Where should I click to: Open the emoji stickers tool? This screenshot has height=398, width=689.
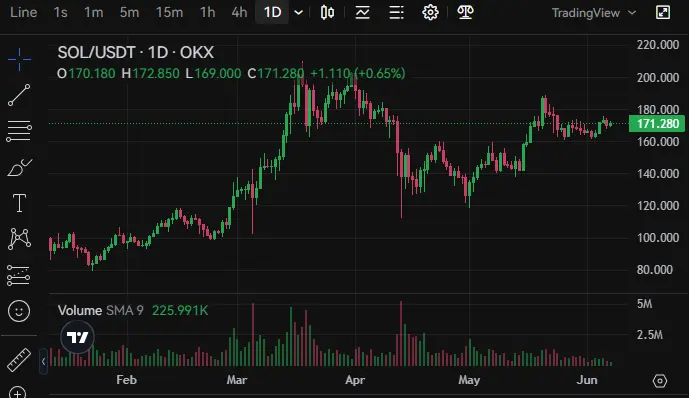[19, 311]
